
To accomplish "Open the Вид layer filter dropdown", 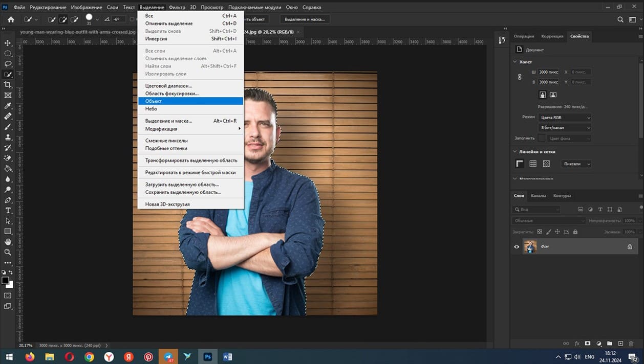I will [537, 210].
